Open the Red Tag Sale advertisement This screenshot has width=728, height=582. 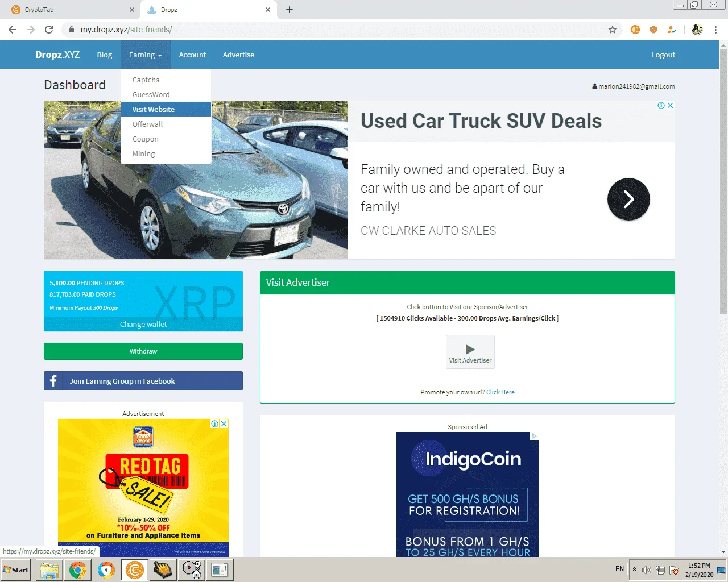(x=143, y=487)
